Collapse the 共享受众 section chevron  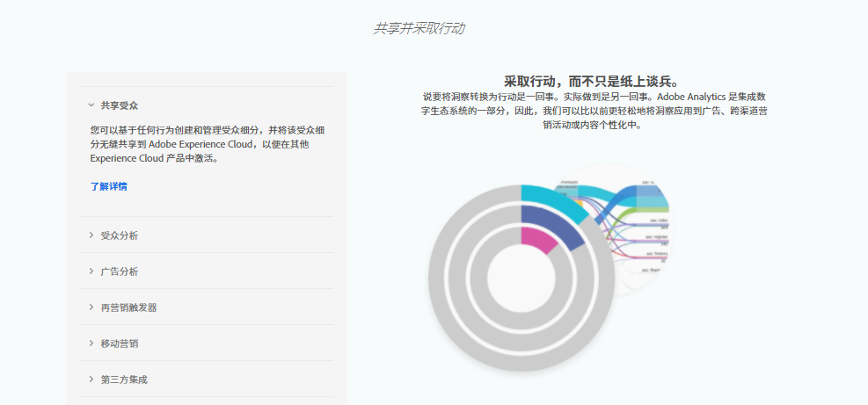pyautogui.click(x=91, y=105)
